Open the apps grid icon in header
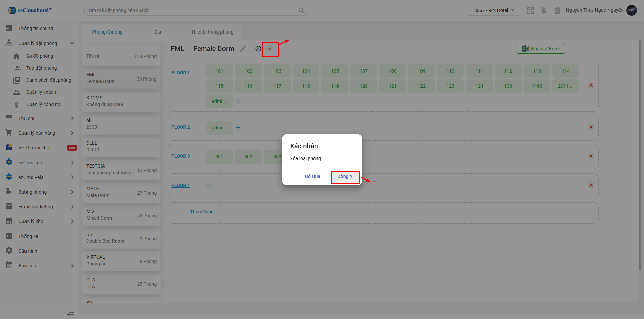 click(530, 10)
